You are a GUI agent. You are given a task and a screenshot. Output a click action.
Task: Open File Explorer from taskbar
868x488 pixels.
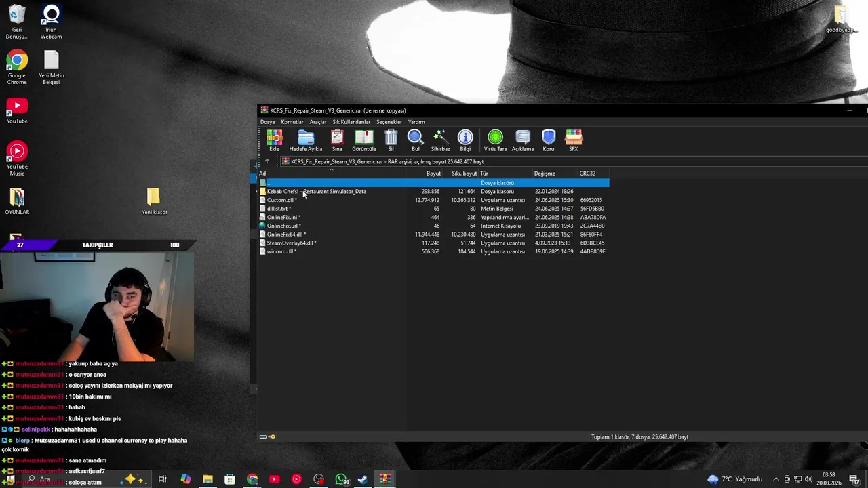(x=208, y=479)
